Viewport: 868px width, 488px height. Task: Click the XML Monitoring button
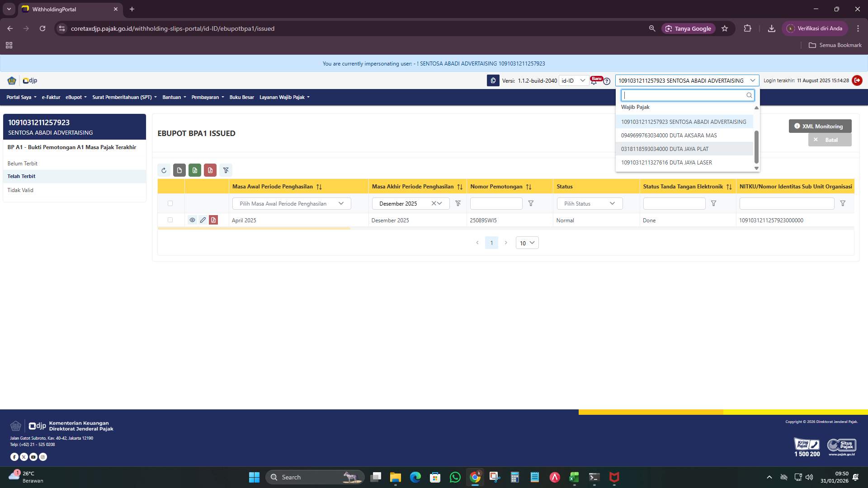(x=819, y=126)
